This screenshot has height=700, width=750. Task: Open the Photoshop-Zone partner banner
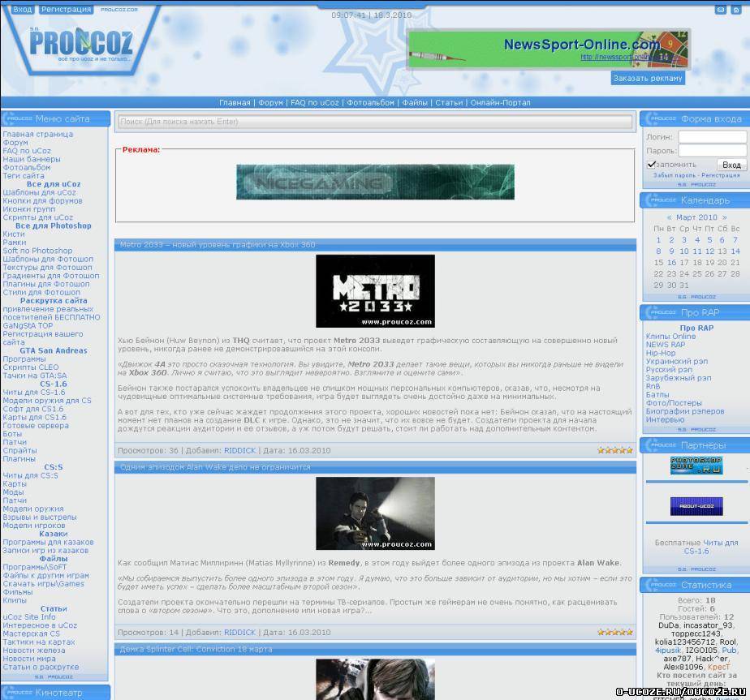[x=696, y=466]
